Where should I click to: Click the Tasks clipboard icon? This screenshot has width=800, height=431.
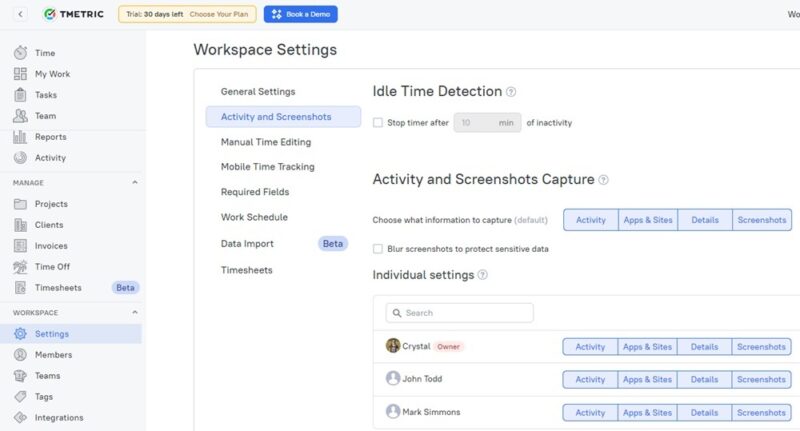[20, 95]
